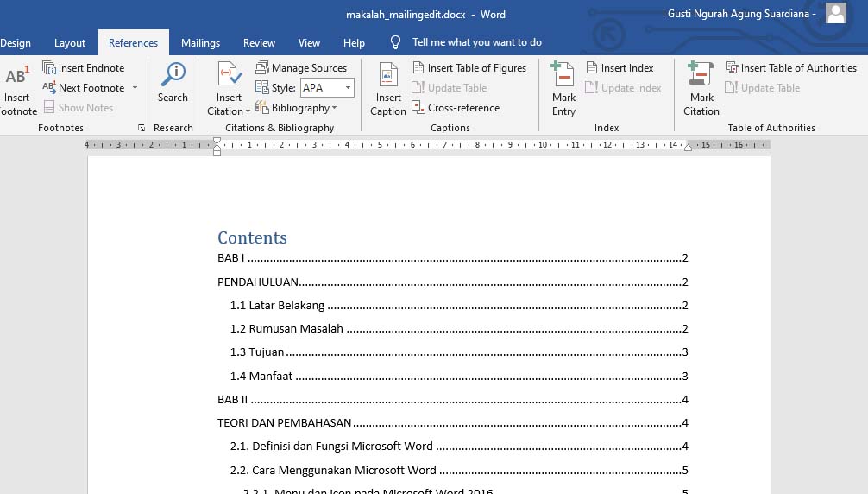Click the TEORI DAN PEMBAHASAN entry
868x494 pixels.
pos(452,423)
